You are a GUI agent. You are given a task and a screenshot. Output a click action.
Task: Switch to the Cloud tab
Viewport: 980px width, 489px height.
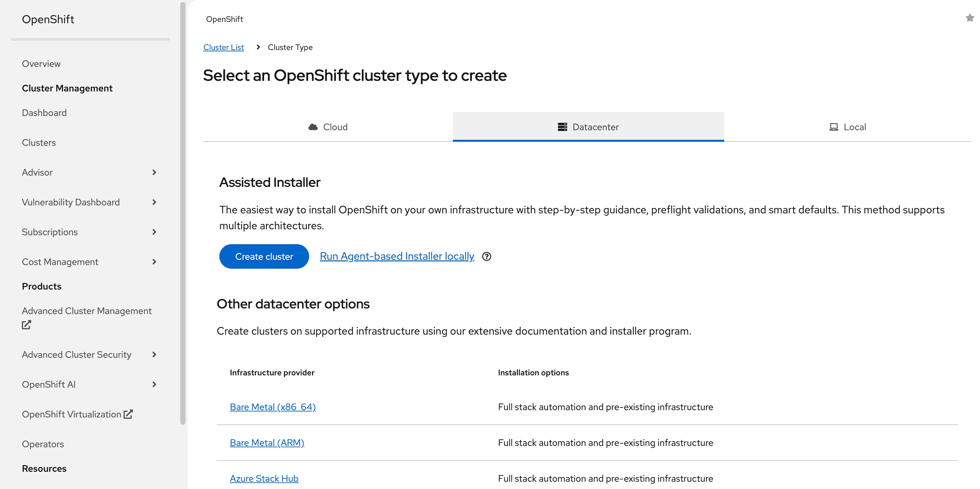point(328,127)
